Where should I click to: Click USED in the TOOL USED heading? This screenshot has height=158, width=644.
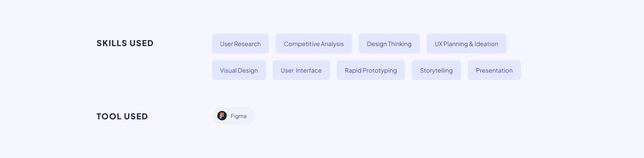coord(136,116)
